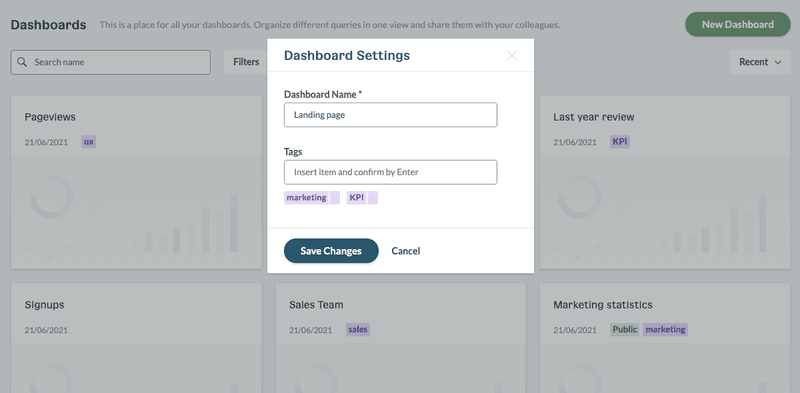This screenshot has width=800, height=393.
Task: Click the sales tag on Sales Team
Action: [x=358, y=330]
